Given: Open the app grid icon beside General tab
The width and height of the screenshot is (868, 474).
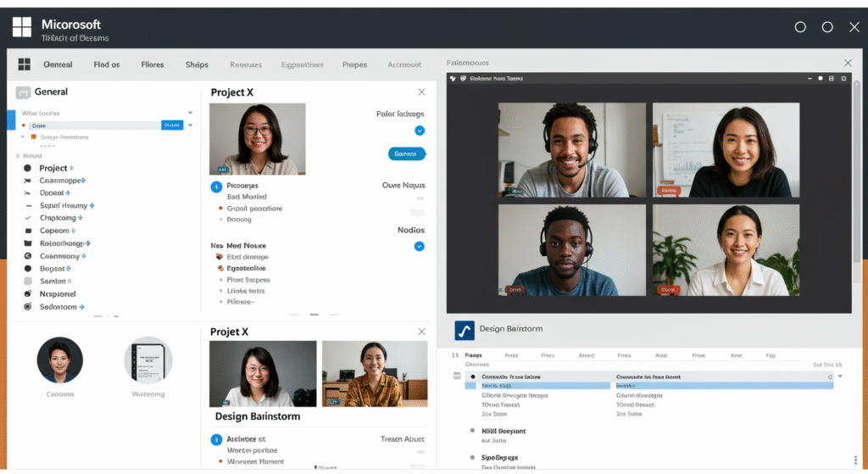Looking at the screenshot, I should (x=24, y=64).
